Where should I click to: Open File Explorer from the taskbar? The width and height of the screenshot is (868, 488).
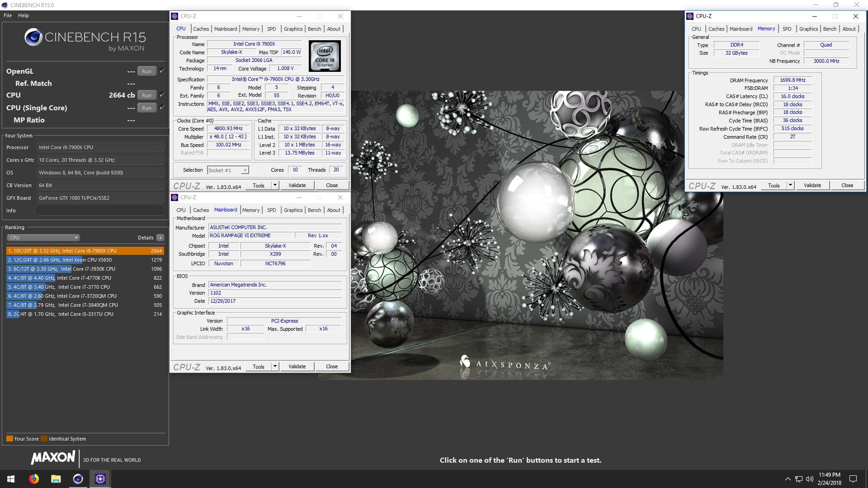click(x=56, y=479)
